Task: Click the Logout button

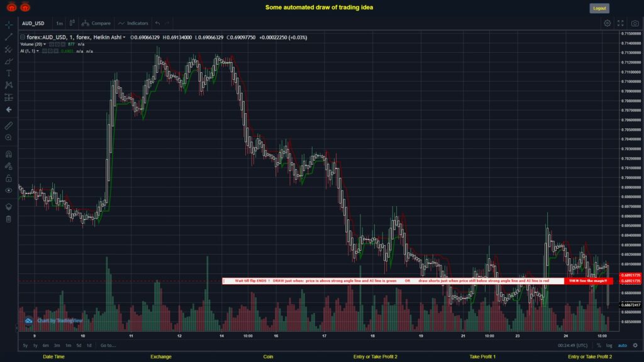Action: tap(599, 8)
